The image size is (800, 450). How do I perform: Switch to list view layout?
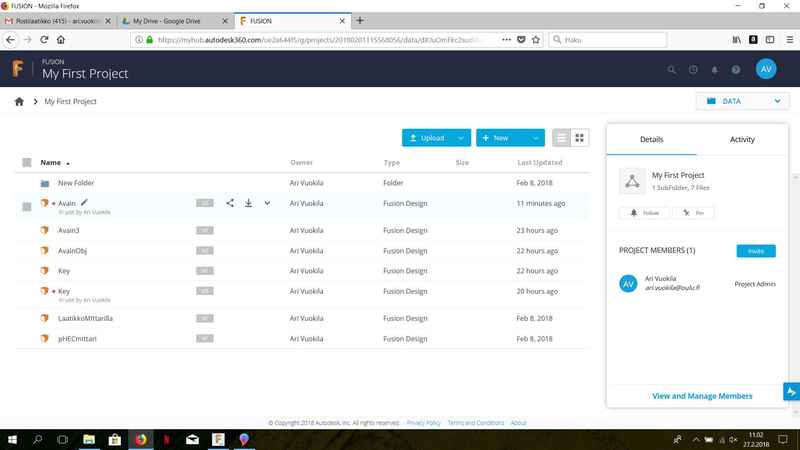(561, 138)
